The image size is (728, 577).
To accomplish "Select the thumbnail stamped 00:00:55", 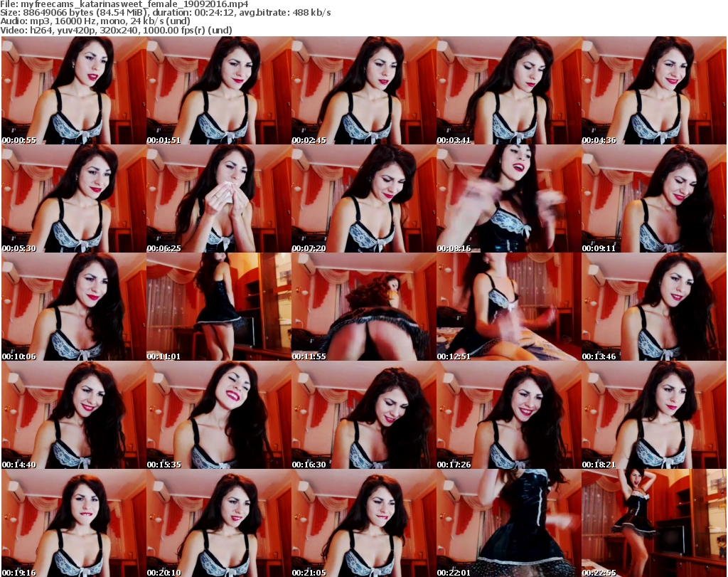I will coord(73,90).
